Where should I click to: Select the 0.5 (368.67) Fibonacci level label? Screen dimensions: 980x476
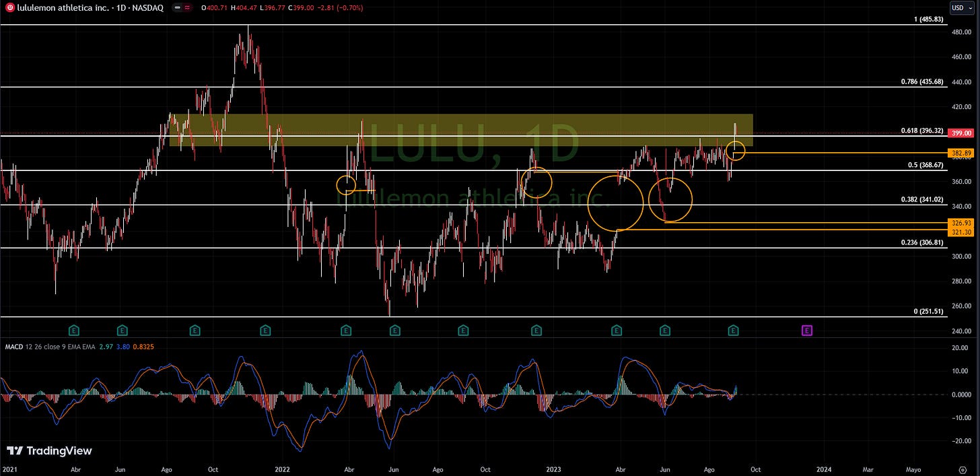(925, 165)
